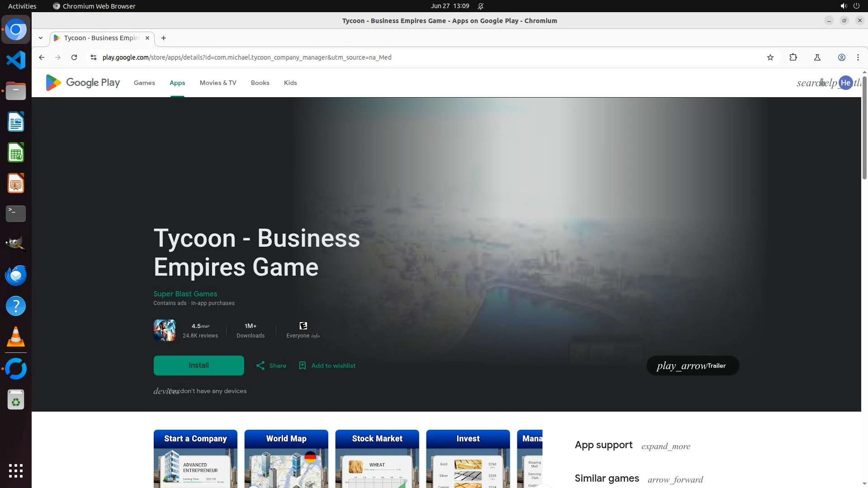This screenshot has height=488, width=868.
Task: Open Chromium three-dot menu
Action: (858, 57)
